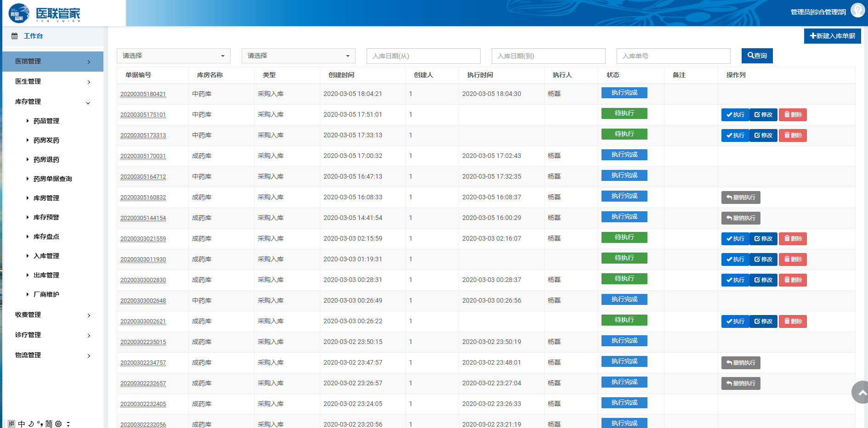Collapse the 库存管理 menu
The height and width of the screenshot is (428, 868).
[53, 101]
